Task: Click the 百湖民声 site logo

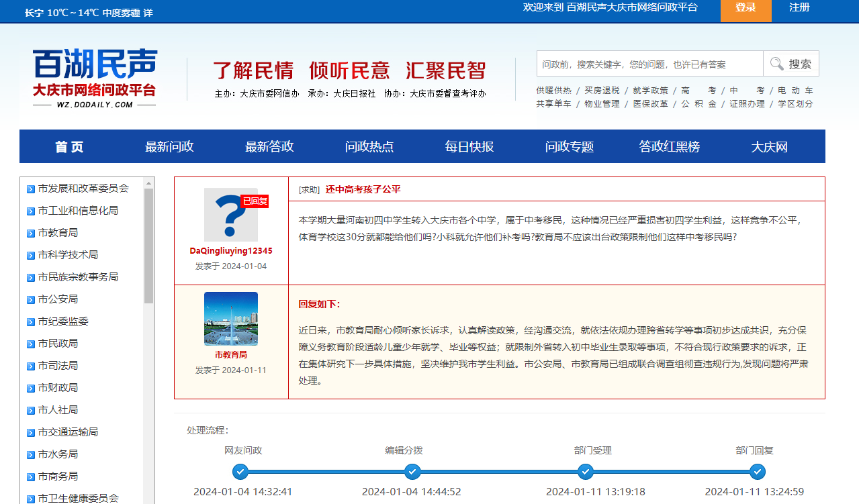Action: coord(95,78)
